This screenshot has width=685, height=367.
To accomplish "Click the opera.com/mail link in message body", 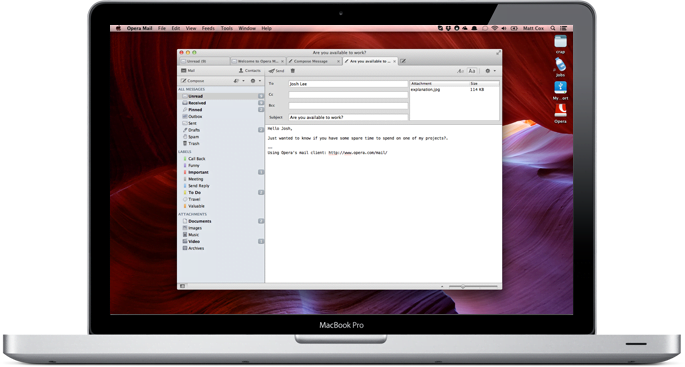I will [358, 153].
